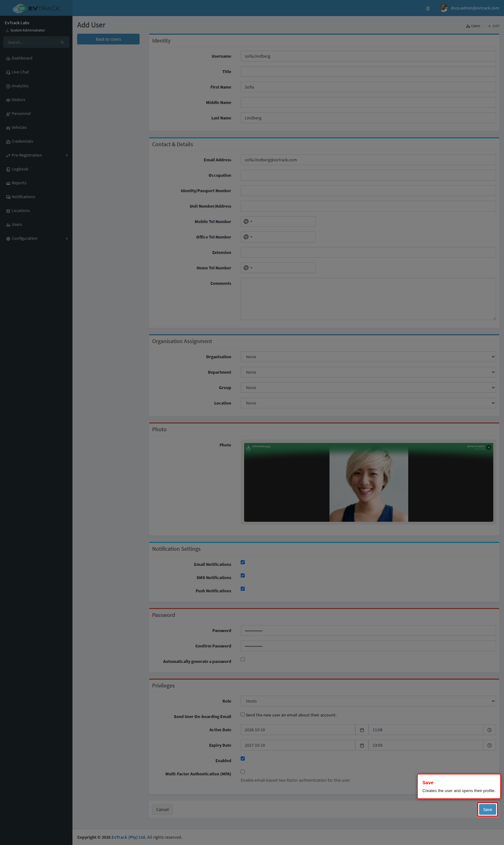Click the search magnifier icon in sidebar
Image resolution: width=504 pixels, height=845 pixels.
(x=62, y=43)
